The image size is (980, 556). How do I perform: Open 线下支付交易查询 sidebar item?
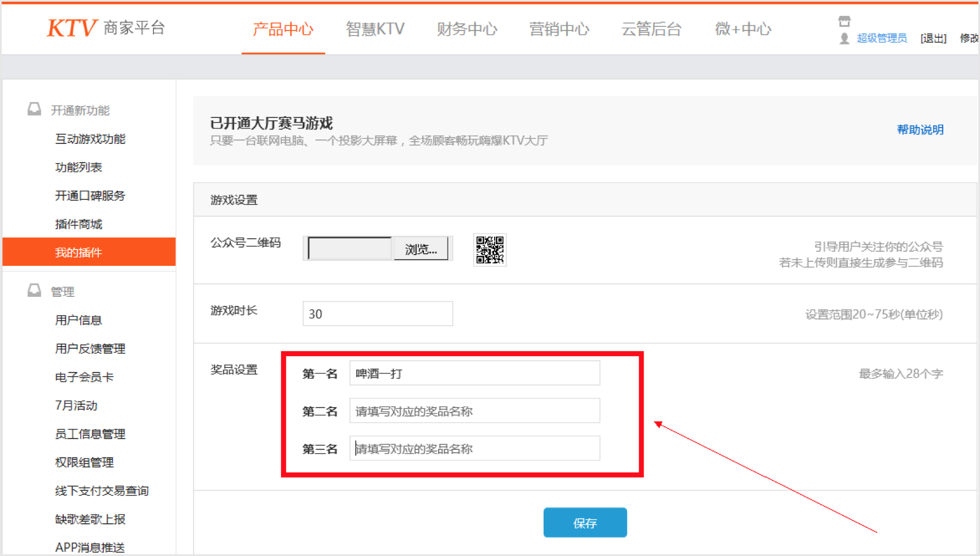pyautogui.click(x=102, y=491)
